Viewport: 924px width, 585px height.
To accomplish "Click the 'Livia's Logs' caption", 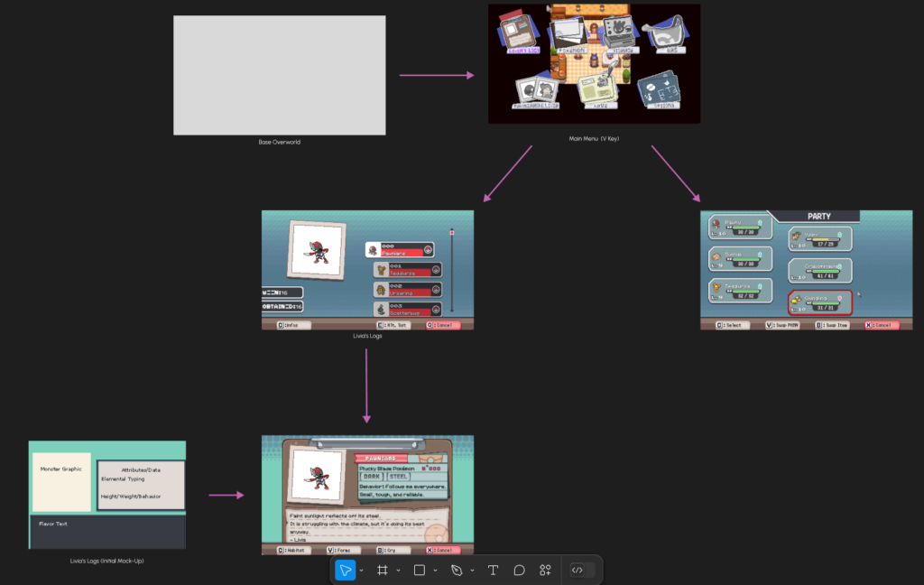I will tap(367, 336).
